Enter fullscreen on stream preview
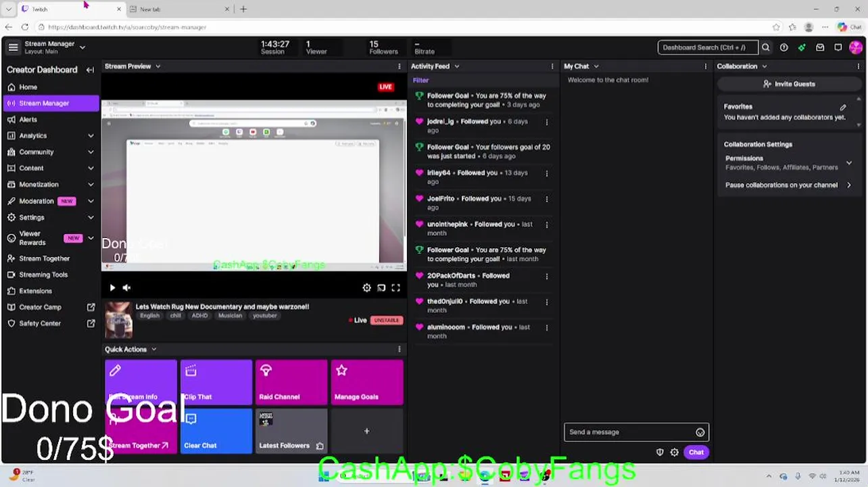This screenshot has width=868, height=487. 395,288
